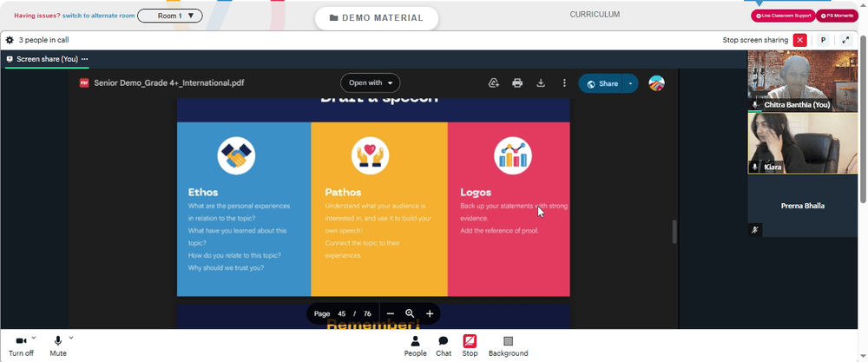Stop the screen share from bottom bar
868x362 pixels.
470,346
